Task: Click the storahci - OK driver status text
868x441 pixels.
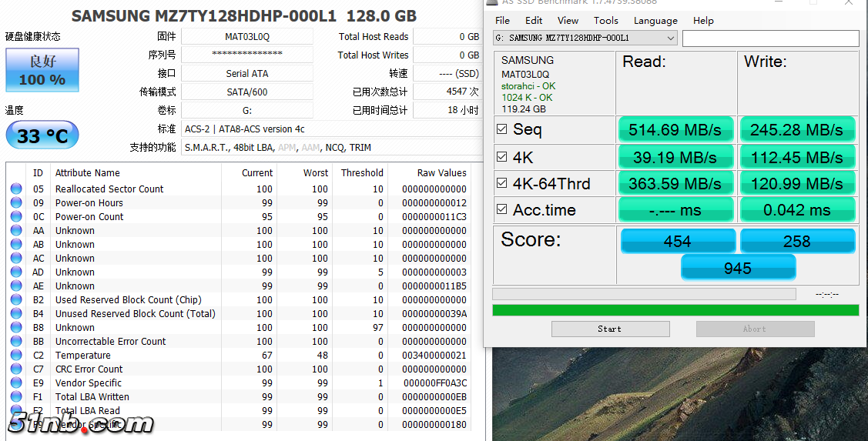Action: tap(528, 86)
